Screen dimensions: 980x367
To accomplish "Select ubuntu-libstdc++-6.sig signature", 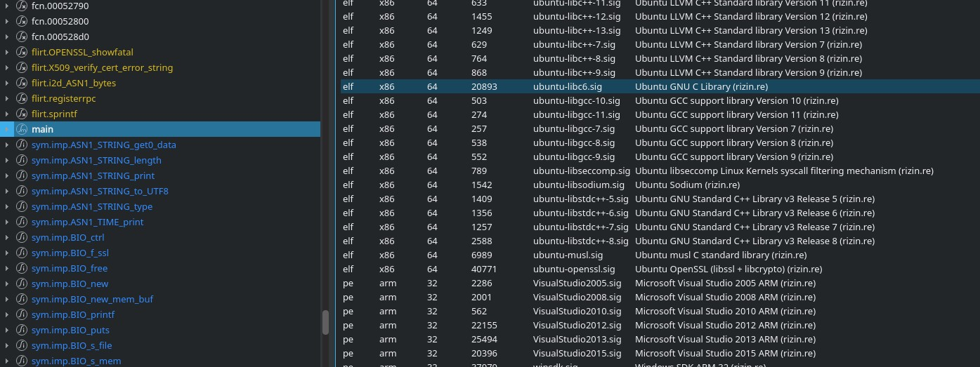I will pyautogui.click(x=580, y=213).
